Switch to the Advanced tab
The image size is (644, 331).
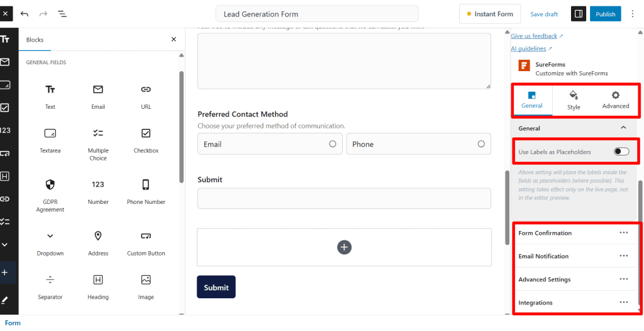tap(615, 100)
